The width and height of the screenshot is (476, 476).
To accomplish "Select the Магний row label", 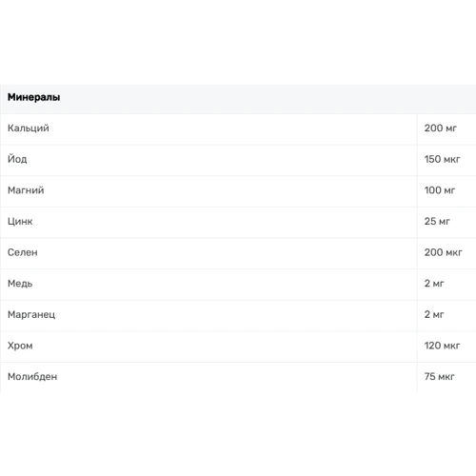I will pos(26,190).
